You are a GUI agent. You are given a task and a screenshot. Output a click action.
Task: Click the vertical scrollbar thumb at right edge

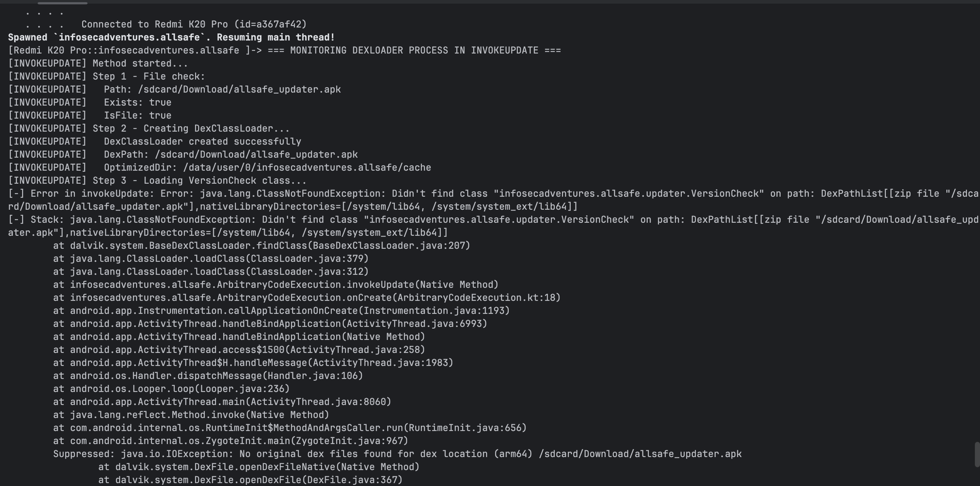click(977, 455)
